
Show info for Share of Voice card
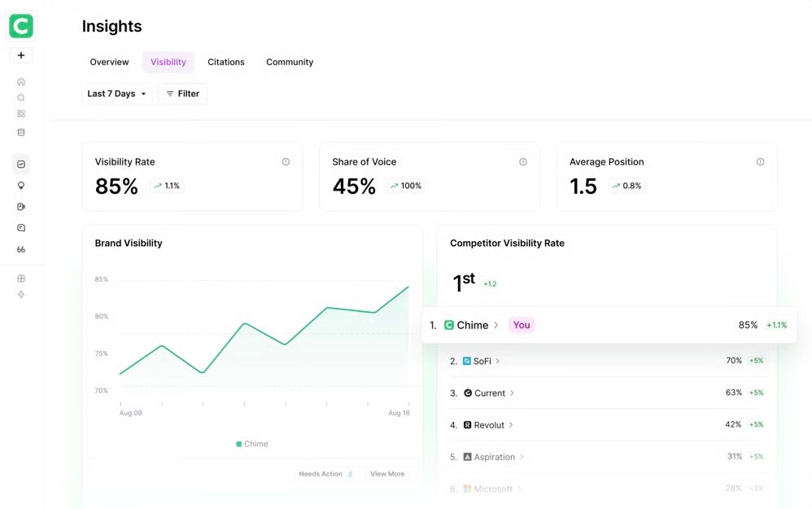coord(523,162)
